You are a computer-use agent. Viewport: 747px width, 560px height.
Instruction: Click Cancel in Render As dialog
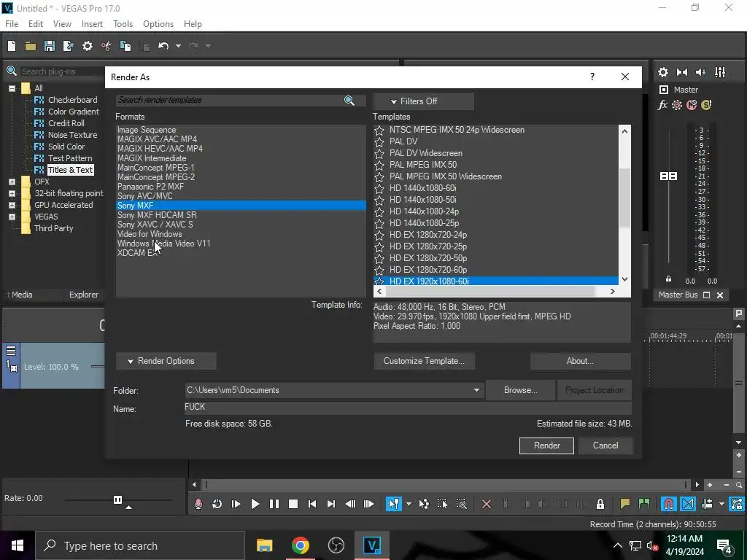click(605, 446)
